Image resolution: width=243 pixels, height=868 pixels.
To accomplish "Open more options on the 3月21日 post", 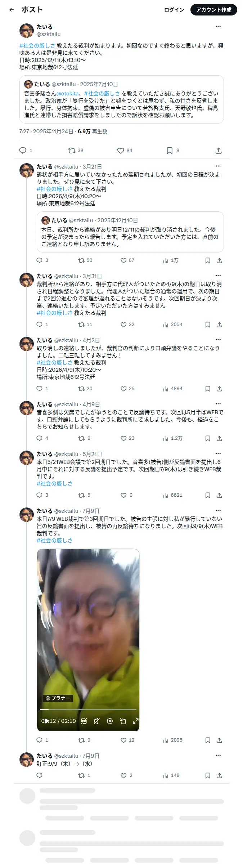I will [x=218, y=166].
